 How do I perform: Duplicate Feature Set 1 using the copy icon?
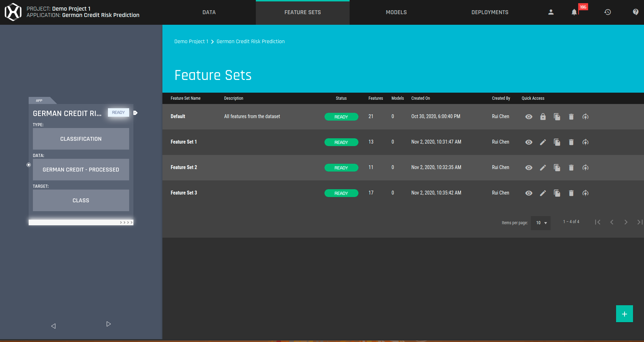pos(557,142)
